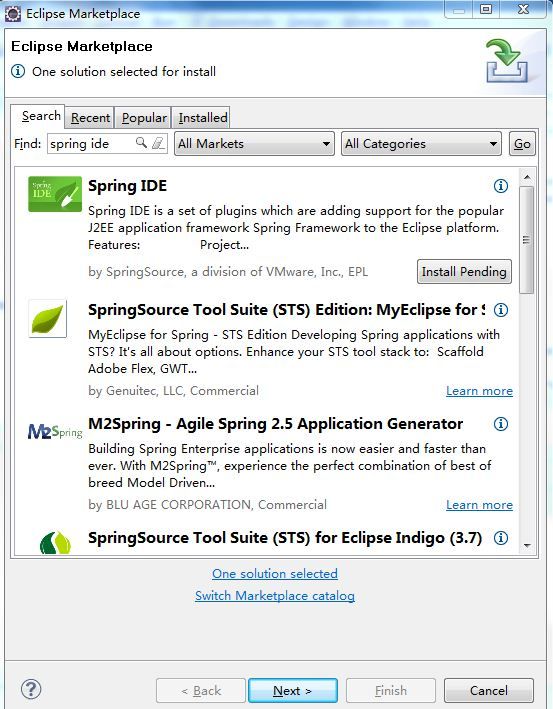This screenshot has width=553, height=709.
Task: Click the Install Pending button
Action: pyautogui.click(x=464, y=272)
